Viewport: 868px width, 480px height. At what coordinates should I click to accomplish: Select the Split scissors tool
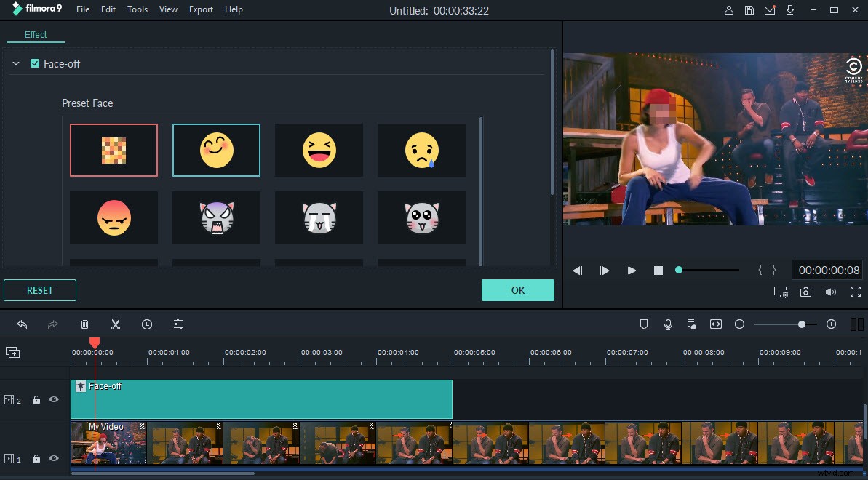(x=116, y=324)
